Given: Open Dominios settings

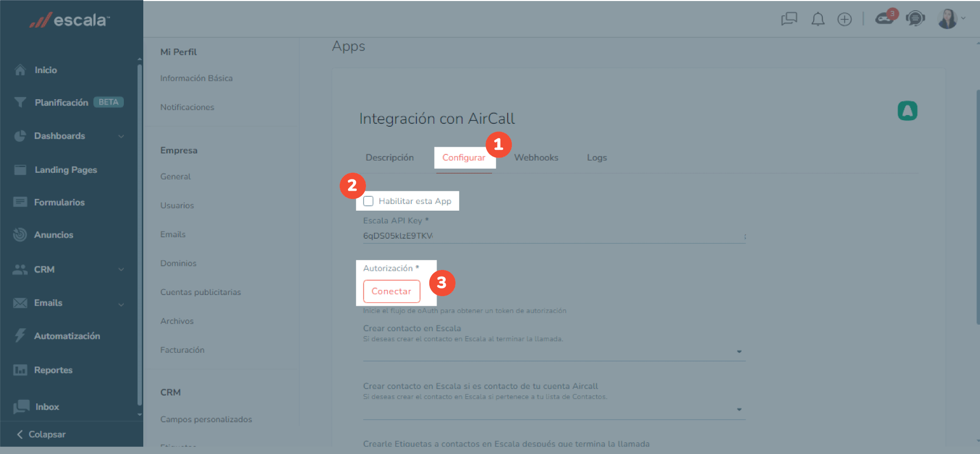Looking at the screenshot, I should pyautogui.click(x=178, y=263).
